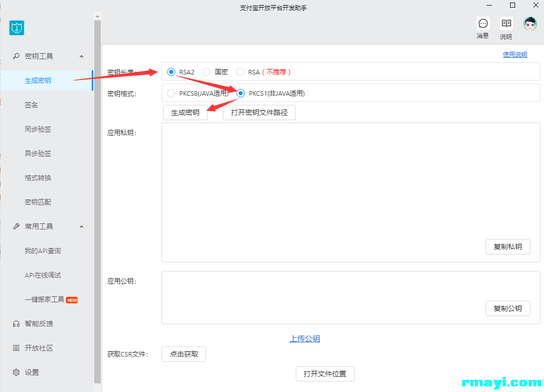
Task: Open the 消息 messages icon
Action: click(483, 23)
